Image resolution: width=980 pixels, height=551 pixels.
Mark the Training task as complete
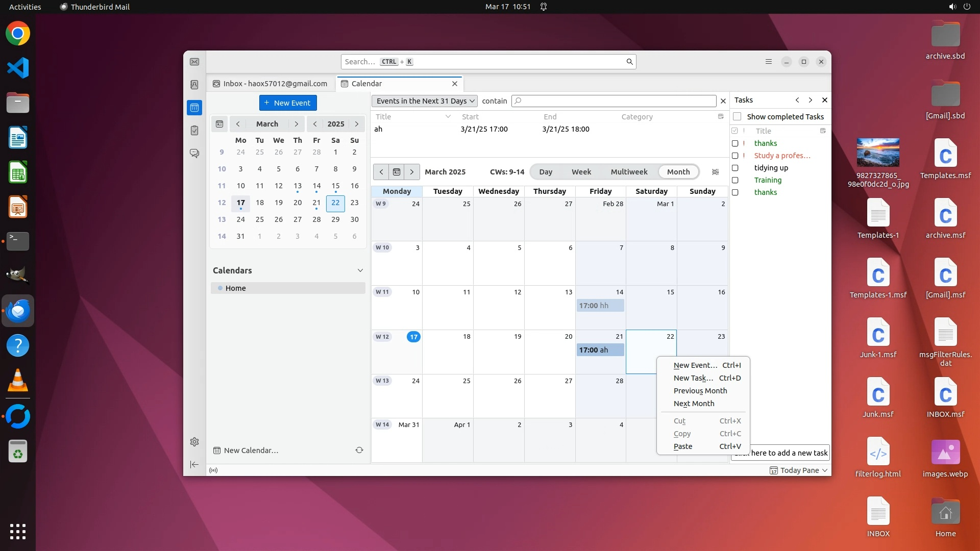pos(735,180)
